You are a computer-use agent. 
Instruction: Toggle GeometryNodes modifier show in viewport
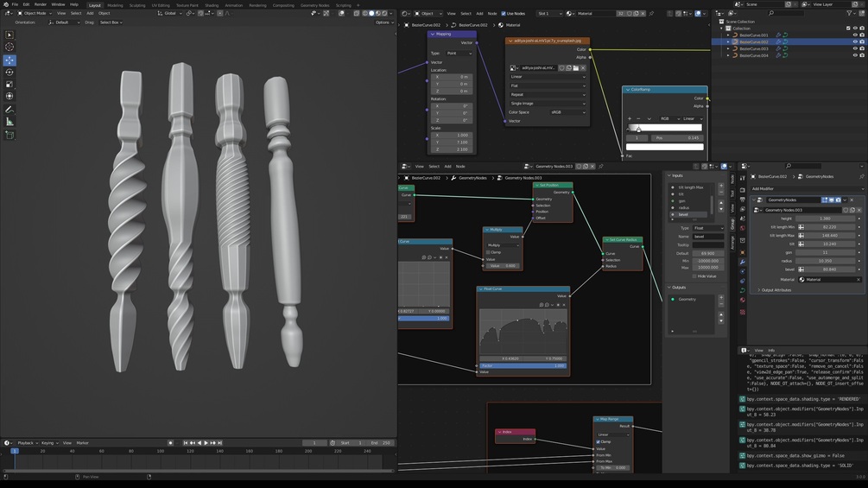(x=831, y=200)
